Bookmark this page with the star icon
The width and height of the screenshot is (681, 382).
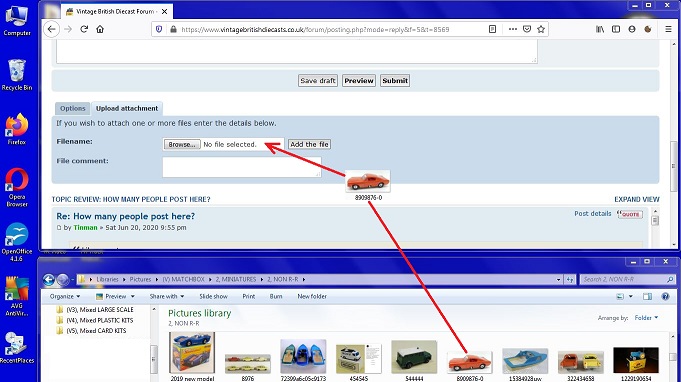tap(541, 29)
